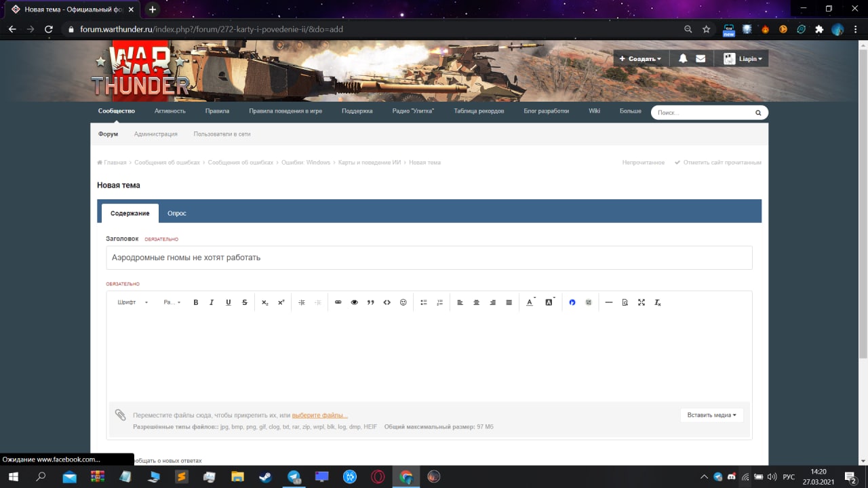This screenshot has width=868, height=488.
Task: Click Отметить сайт прочитанным
Action: coord(718,163)
